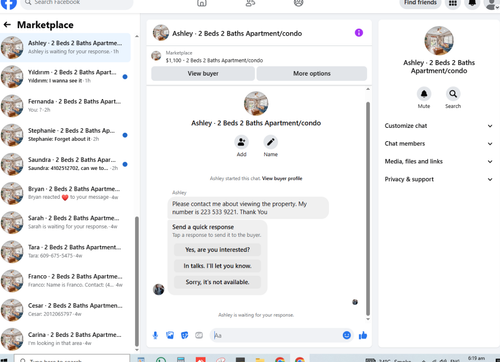This screenshot has width=500, height=362.
Task: Open the Friends tab in top navigation
Action: [x=250, y=3]
